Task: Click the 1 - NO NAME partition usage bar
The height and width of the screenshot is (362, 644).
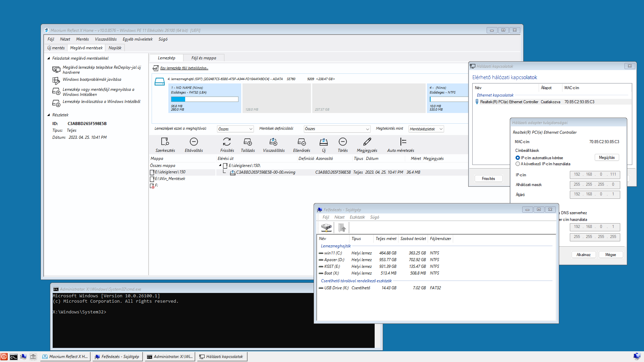Action: coord(205,99)
